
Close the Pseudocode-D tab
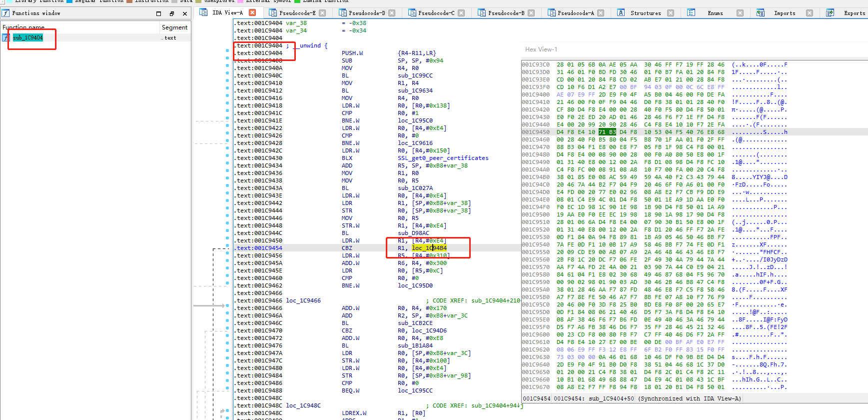tap(392, 13)
